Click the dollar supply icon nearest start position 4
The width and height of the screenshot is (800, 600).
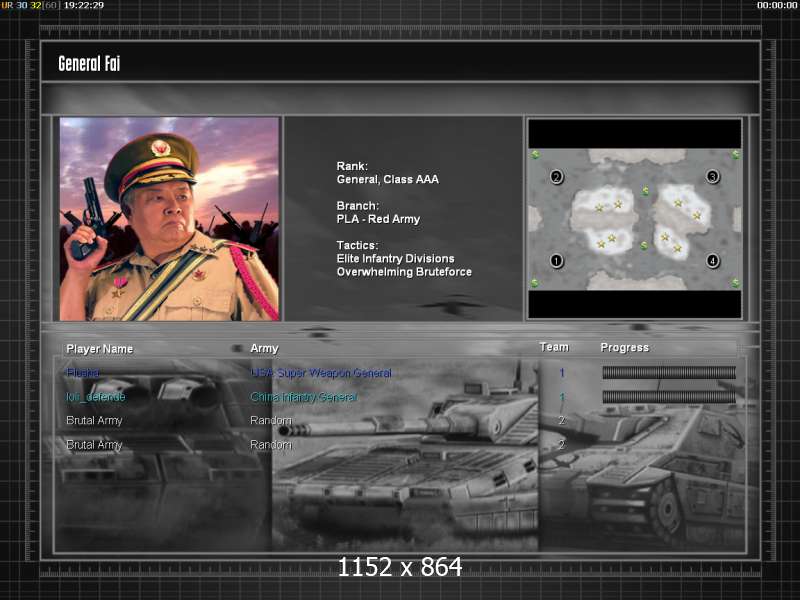pyautogui.click(x=735, y=283)
